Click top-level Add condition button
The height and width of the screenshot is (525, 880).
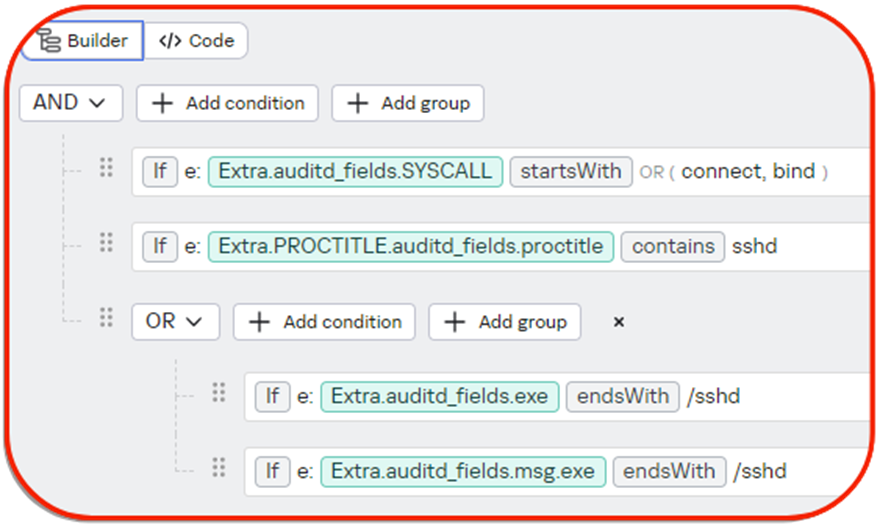tap(228, 103)
